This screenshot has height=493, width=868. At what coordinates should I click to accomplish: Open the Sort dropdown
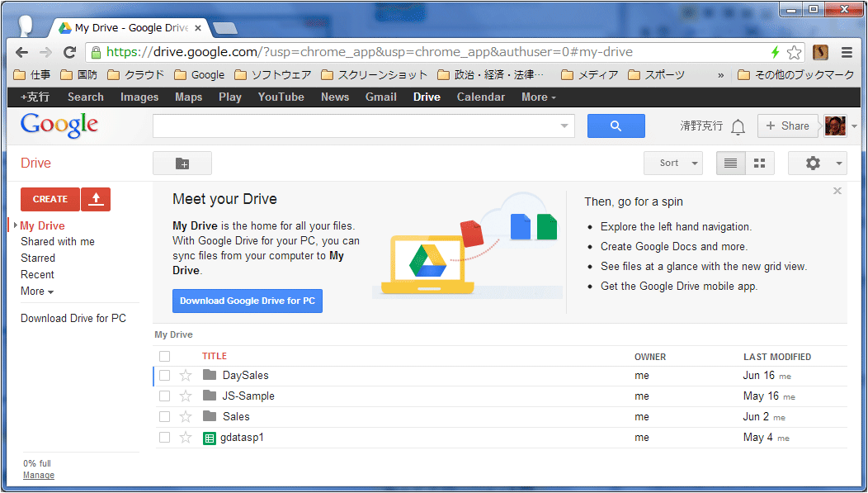tap(673, 164)
